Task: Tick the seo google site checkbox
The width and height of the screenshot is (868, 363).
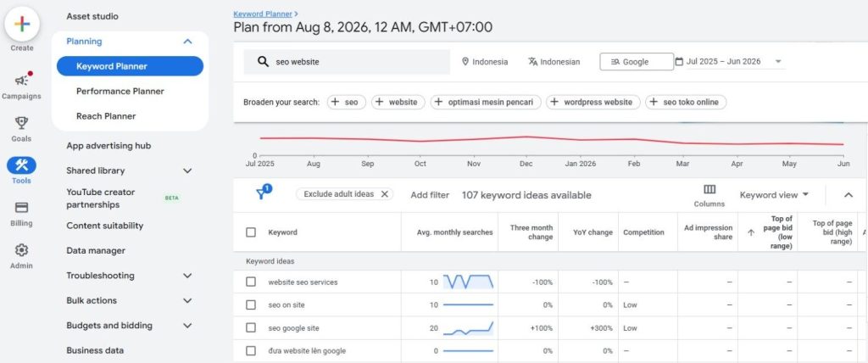Action: click(x=251, y=327)
